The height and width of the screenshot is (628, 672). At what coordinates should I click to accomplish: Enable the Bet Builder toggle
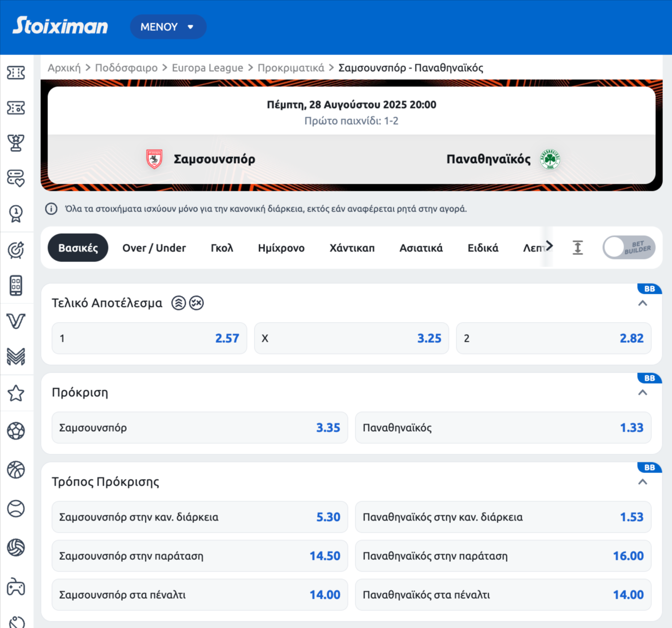[x=629, y=248]
